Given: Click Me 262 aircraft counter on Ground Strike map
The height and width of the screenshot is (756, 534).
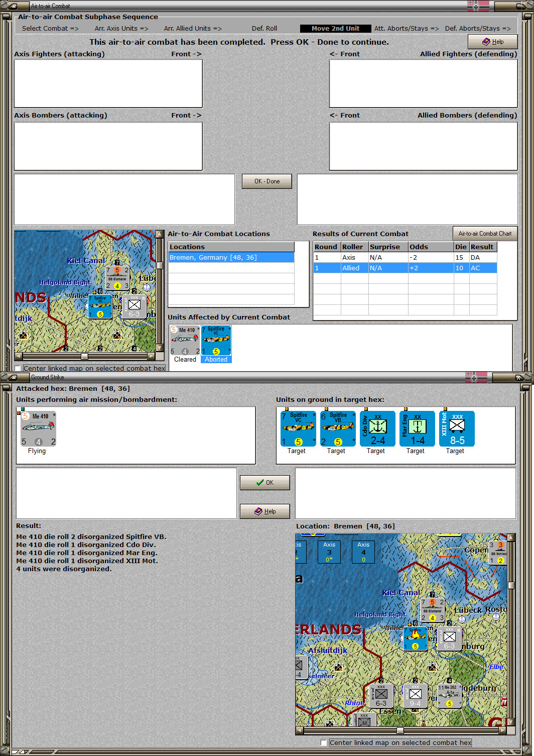Looking at the screenshot, I should coord(450,696).
